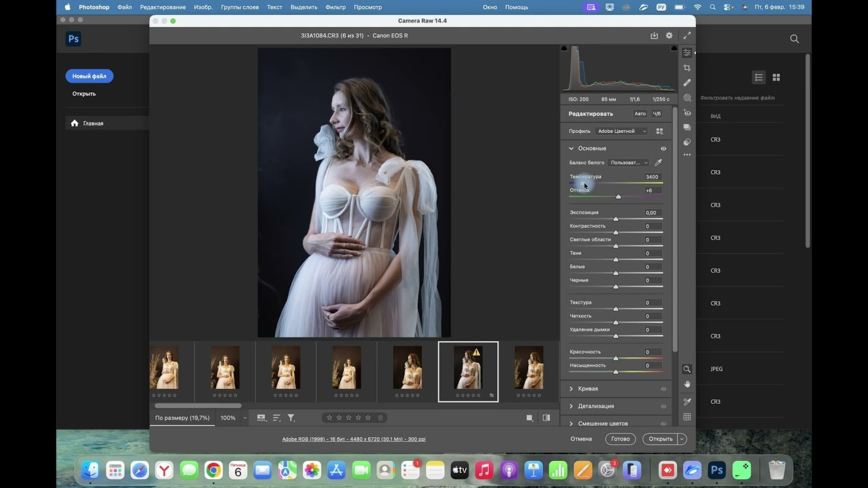
Task: Click the single-view toggle square icon
Action: [x=530, y=418]
